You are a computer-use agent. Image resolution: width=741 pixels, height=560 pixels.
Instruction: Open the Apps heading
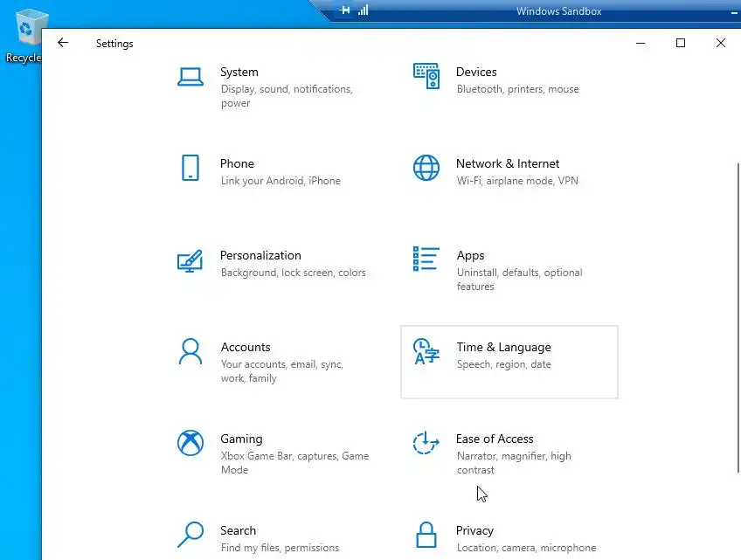[x=470, y=256]
